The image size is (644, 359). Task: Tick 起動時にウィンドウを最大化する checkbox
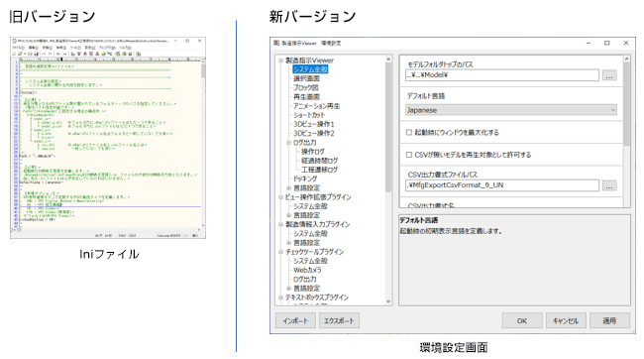[409, 133]
